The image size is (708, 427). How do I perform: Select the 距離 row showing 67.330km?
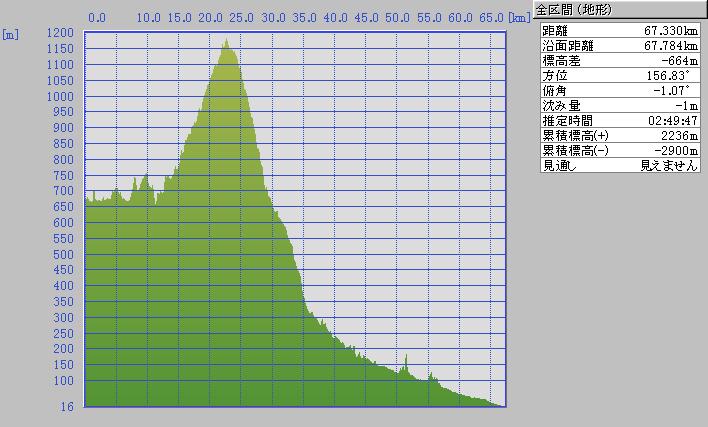[x=618, y=30]
